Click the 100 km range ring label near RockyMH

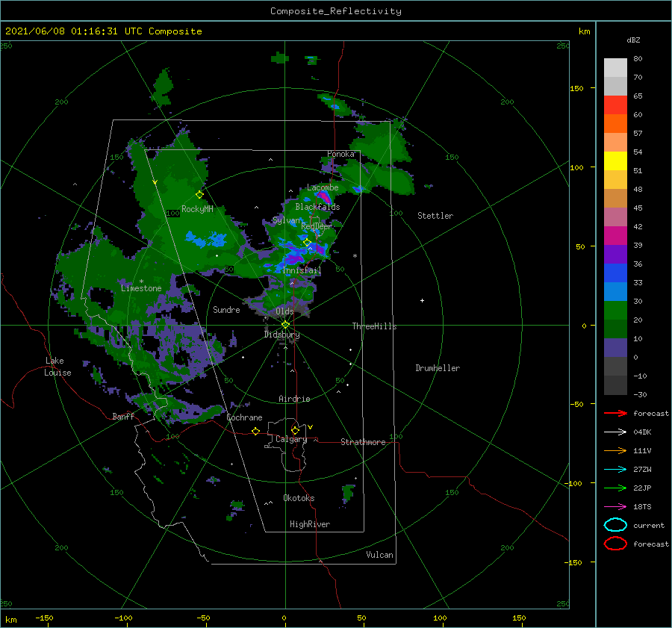173,213
